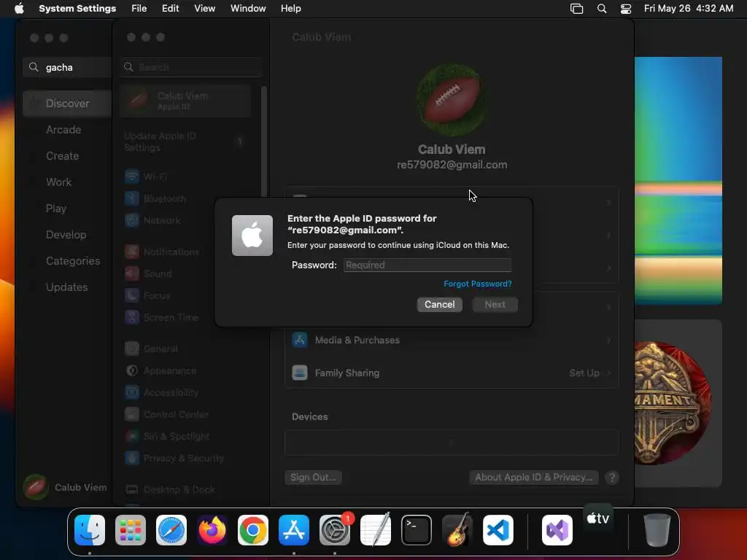Expand Media & Purchases row chevron
The width and height of the screenshot is (747, 560).
(x=609, y=340)
